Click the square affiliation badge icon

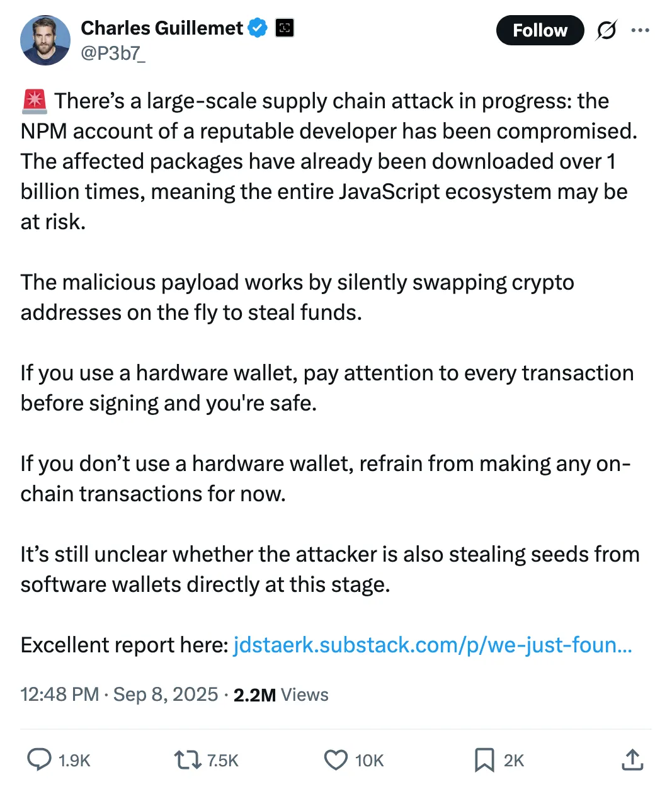285,28
